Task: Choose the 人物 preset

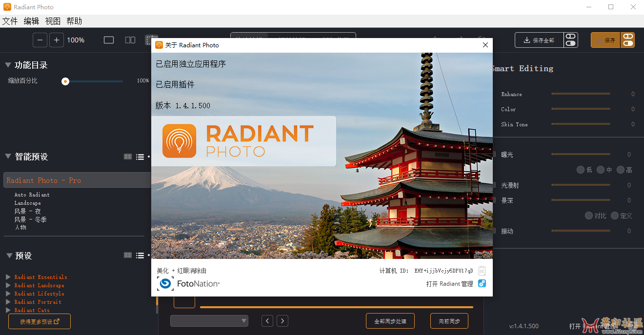Action: [x=20, y=227]
